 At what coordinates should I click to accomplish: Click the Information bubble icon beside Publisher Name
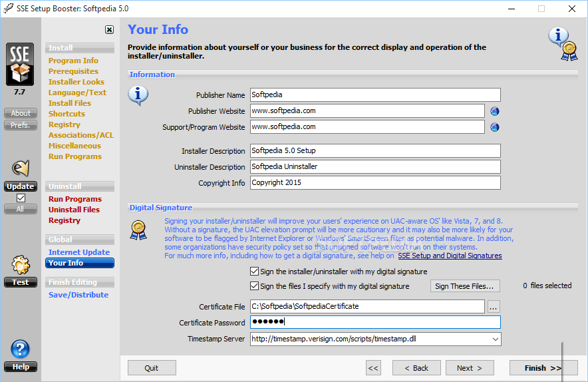[138, 95]
